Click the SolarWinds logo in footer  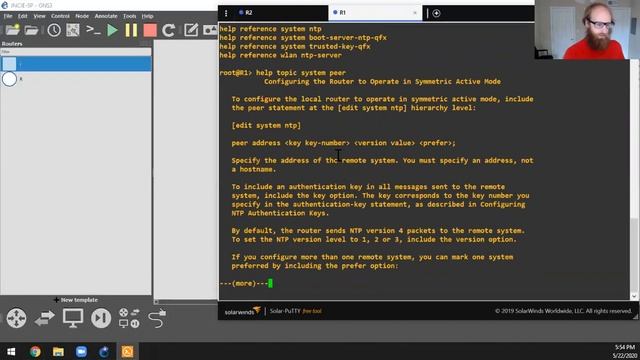click(x=242, y=311)
